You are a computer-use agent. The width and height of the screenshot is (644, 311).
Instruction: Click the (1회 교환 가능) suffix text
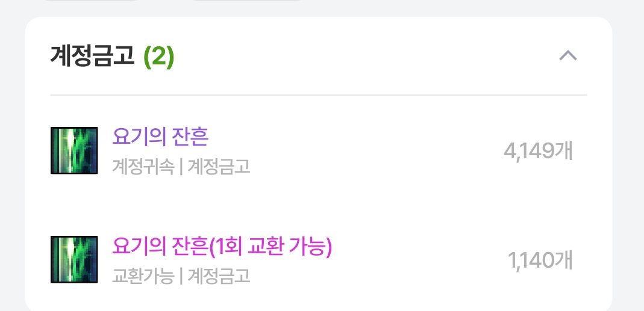(x=270, y=246)
